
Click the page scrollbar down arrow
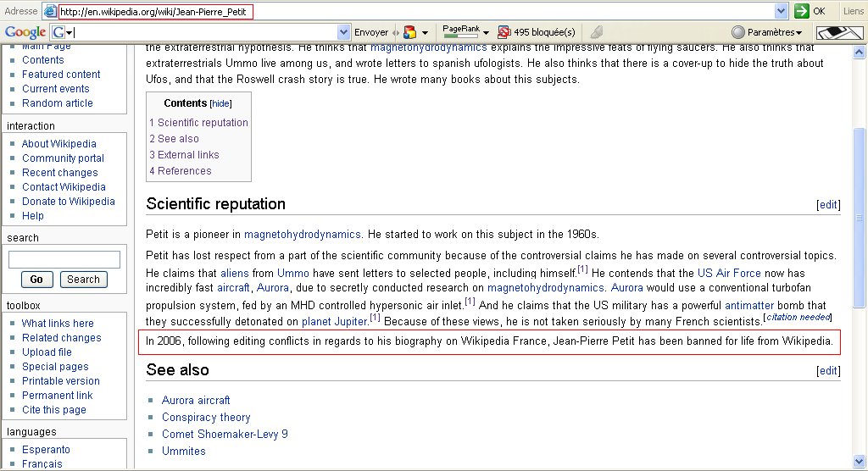tap(859, 461)
